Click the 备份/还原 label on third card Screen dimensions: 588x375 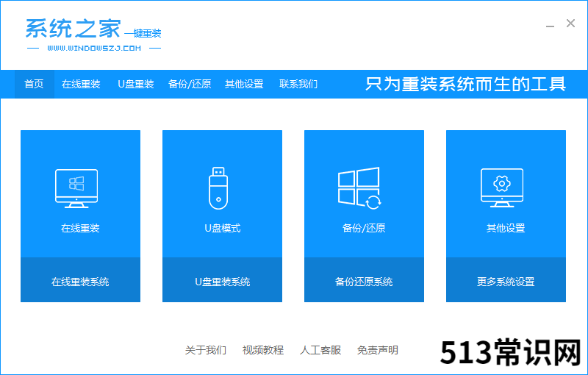[x=364, y=228]
